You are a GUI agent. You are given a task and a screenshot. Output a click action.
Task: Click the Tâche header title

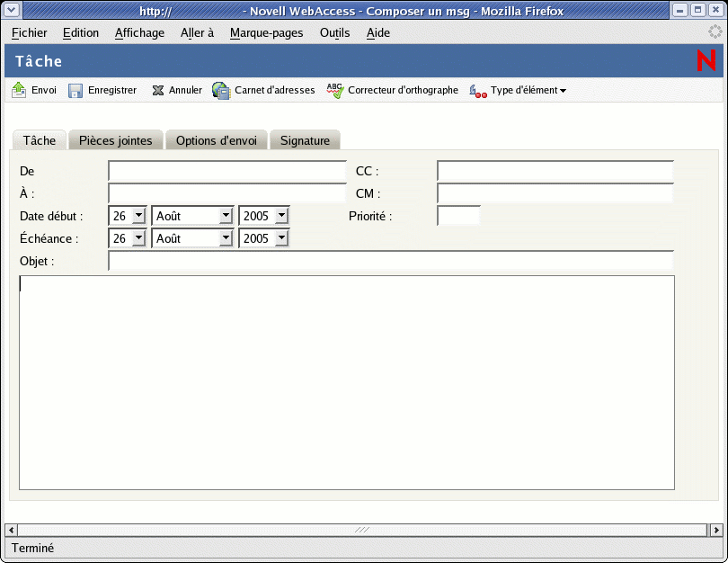coord(39,61)
